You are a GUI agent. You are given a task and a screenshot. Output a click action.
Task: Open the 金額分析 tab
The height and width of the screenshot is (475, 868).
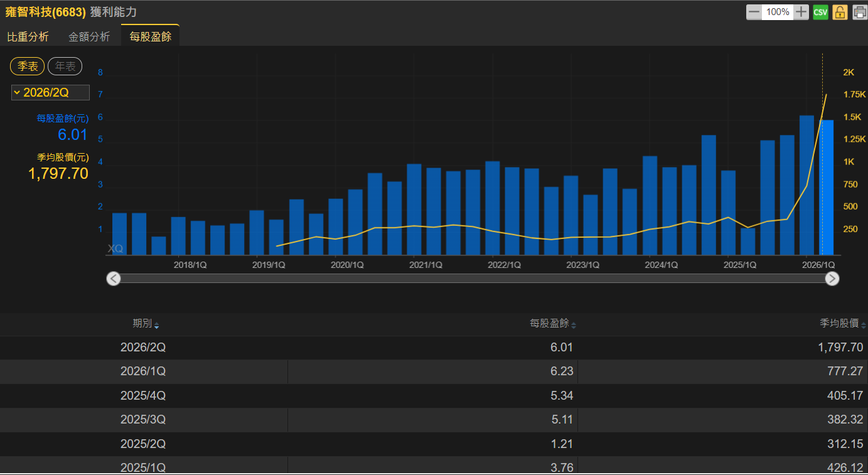(89, 37)
